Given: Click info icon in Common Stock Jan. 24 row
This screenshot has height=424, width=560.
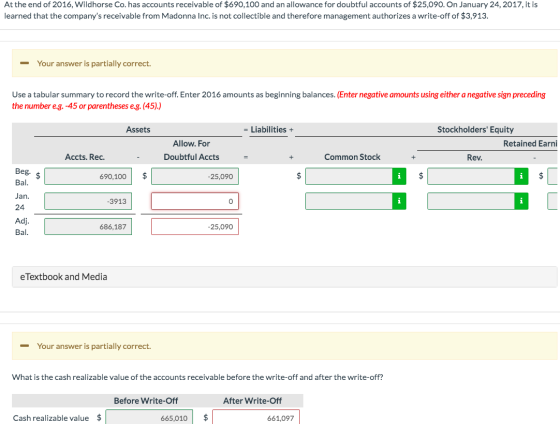Looking at the screenshot, I should (x=399, y=201).
